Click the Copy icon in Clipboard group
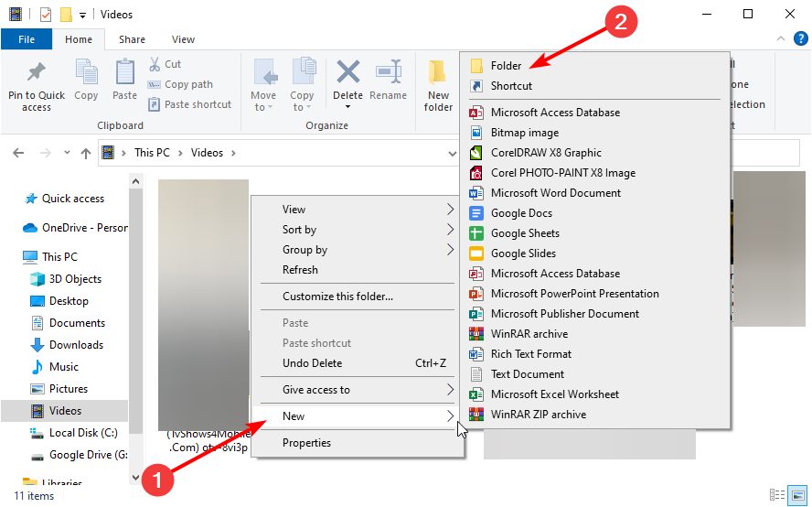Image resolution: width=812 pixels, height=507 pixels. point(87,72)
